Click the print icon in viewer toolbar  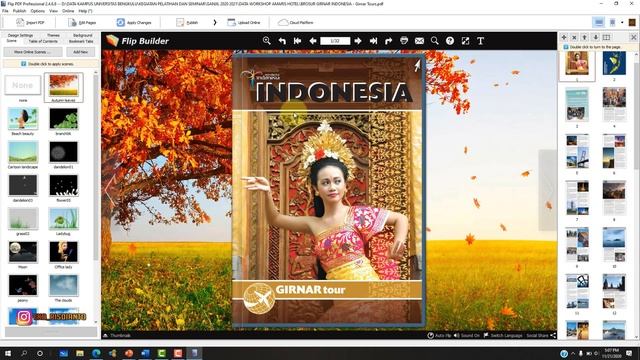coord(404,40)
